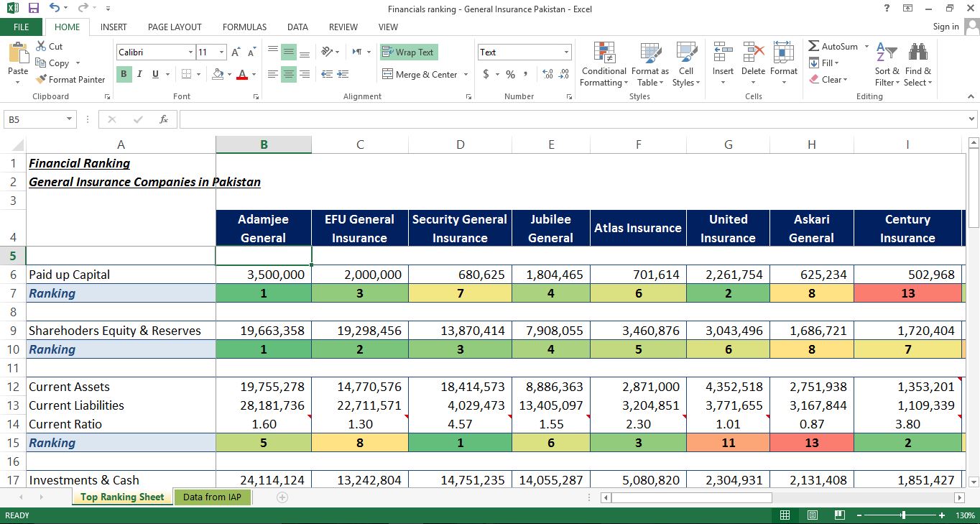Click the AutoSum button

click(x=833, y=46)
